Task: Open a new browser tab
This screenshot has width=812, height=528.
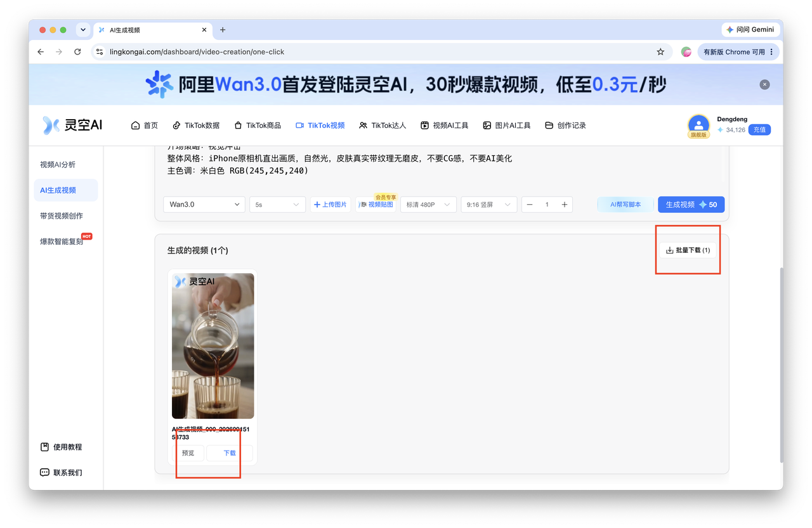Action: point(223,30)
